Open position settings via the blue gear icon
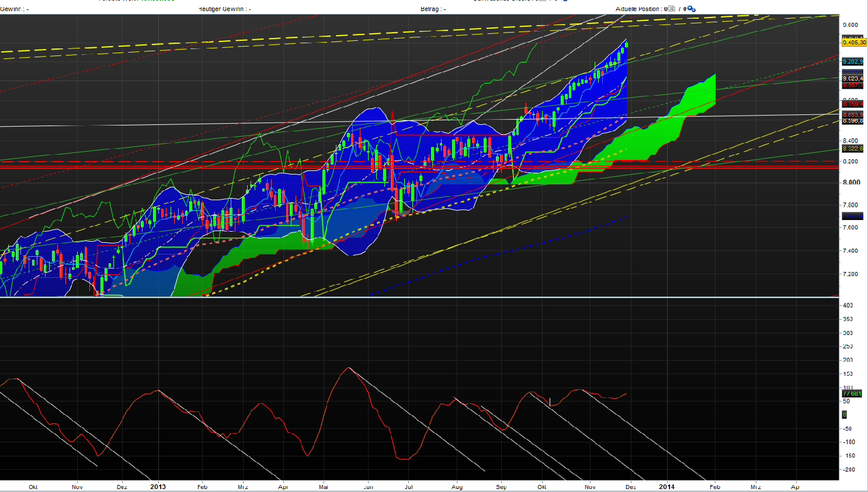 click(690, 8)
